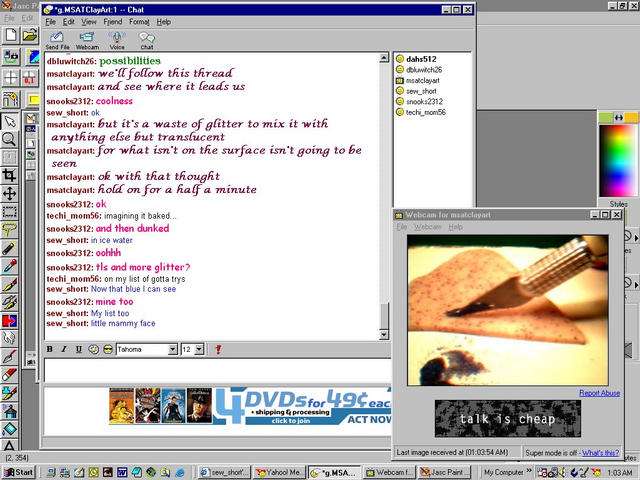This screenshot has width=640, height=480.
Task: Switch to the Yahoo! Messenger taskbar button
Action: coord(279,472)
